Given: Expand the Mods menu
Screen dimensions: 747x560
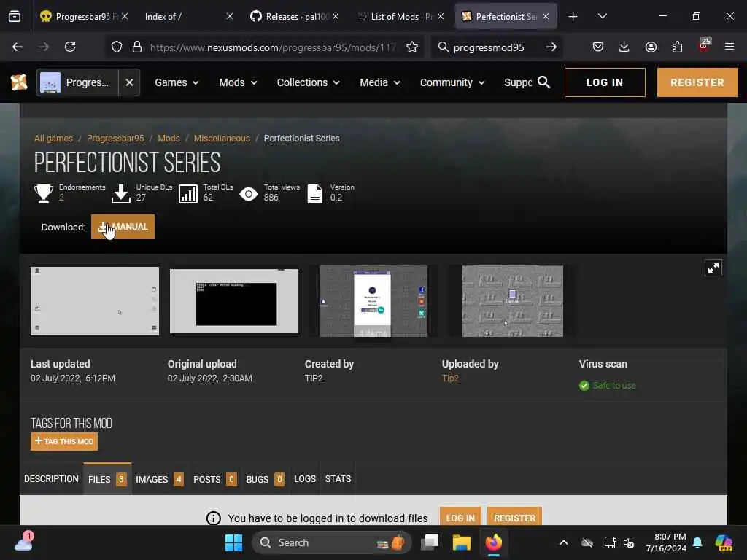Looking at the screenshot, I should click(x=238, y=82).
